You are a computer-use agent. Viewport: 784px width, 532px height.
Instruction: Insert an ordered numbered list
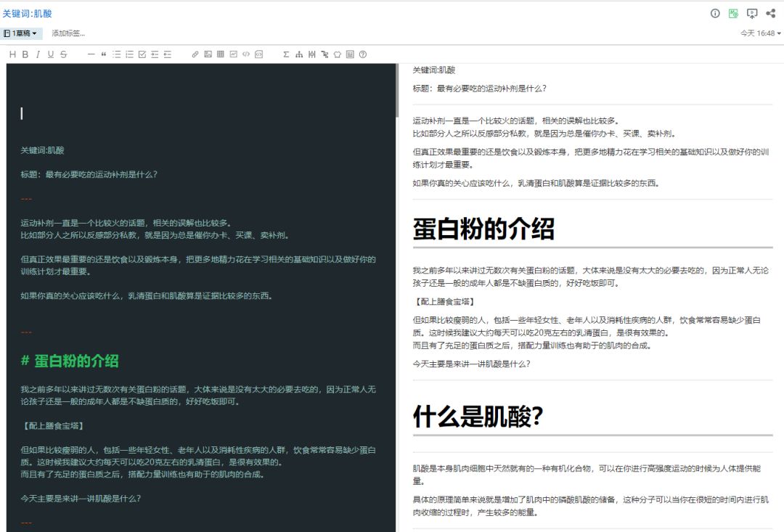coord(129,54)
